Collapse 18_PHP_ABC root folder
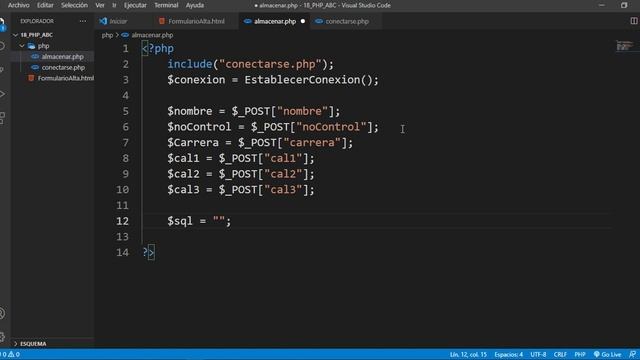 click(x=16, y=35)
